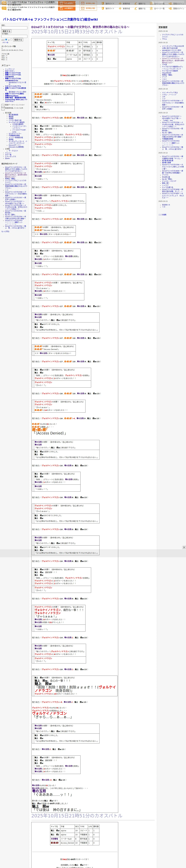Open バトロイニュースヘッドライン link
186x868 pixels.
[19, 127]
